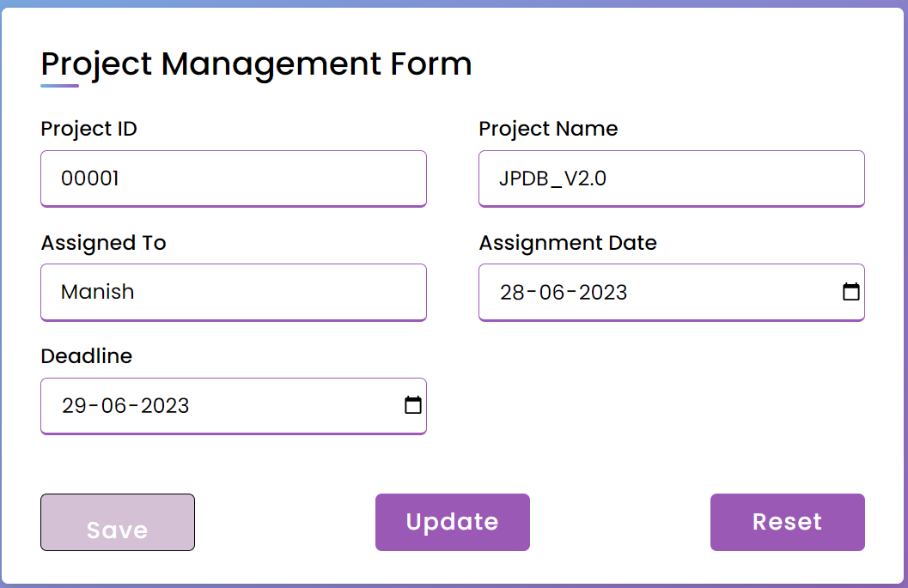Open the Deadline date picker calendar icon
The width and height of the screenshot is (908, 588).
click(x=413, y=405)
